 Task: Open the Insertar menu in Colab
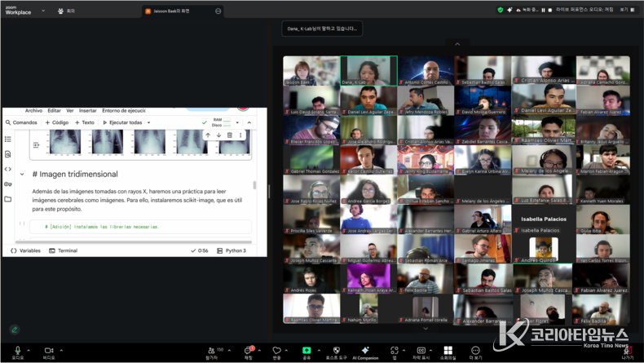[x=87, y=111]
